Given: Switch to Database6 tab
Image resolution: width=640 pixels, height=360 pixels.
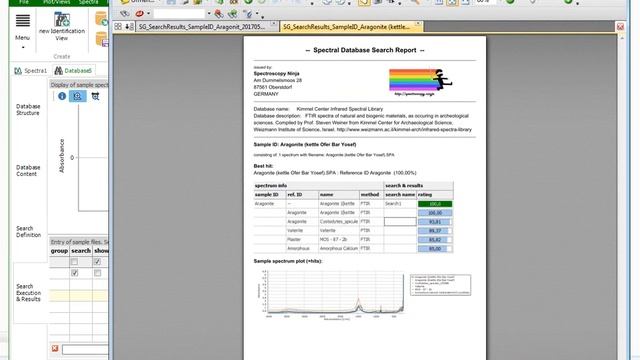Looking at the screenshot, I should tap(73, 71).
